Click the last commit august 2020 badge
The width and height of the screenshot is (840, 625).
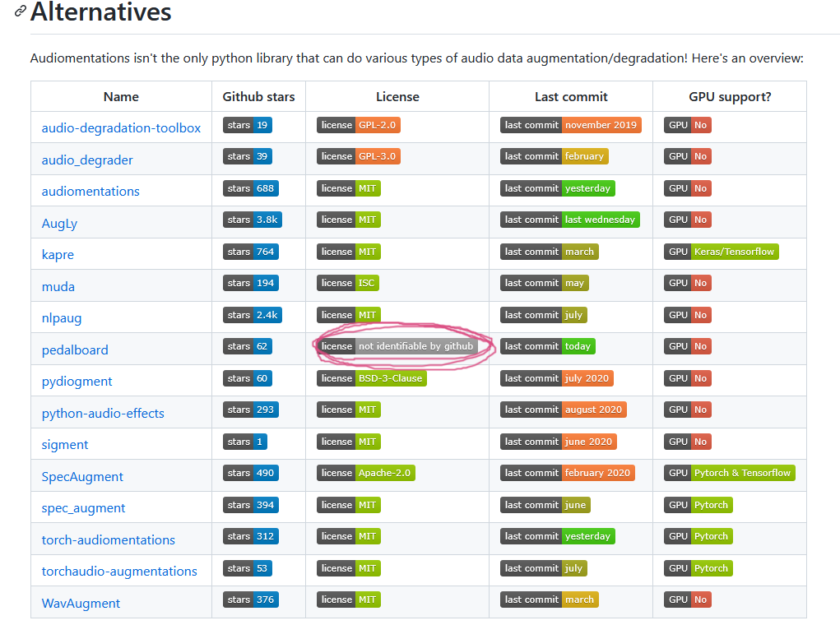tap(564, 410)
